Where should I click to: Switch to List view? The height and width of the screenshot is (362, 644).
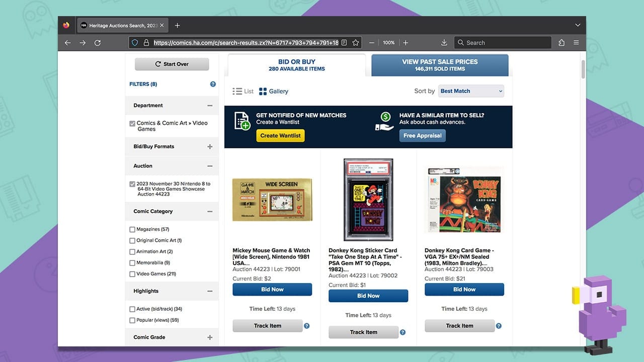coord(243,92)
